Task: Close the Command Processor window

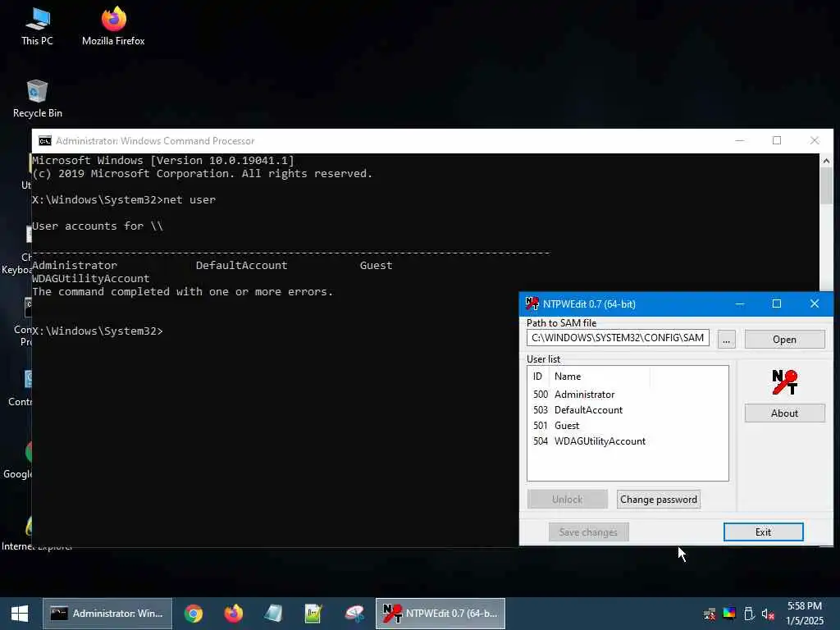Action: click(x=815, y=141)
